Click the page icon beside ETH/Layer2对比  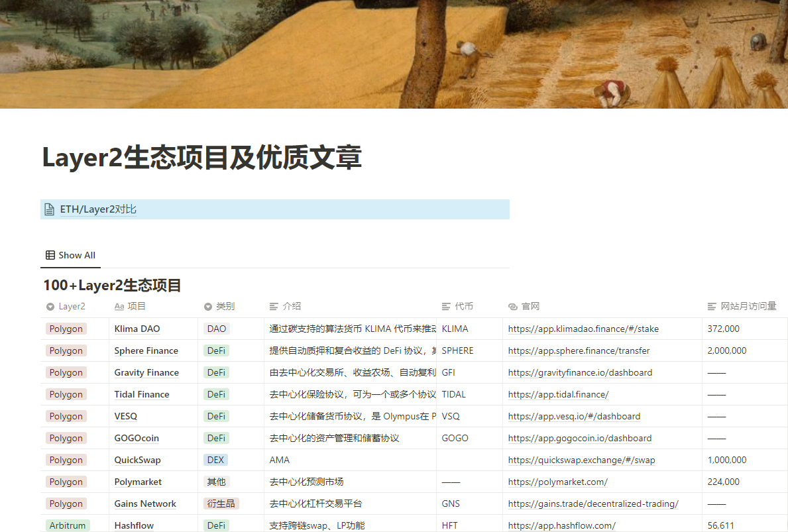tap(49, 209)
